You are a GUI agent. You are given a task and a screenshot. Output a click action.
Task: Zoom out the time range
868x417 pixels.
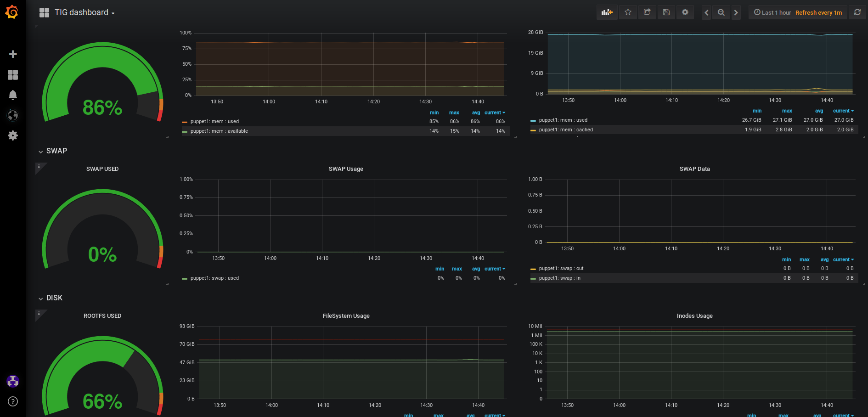[721, 12]
